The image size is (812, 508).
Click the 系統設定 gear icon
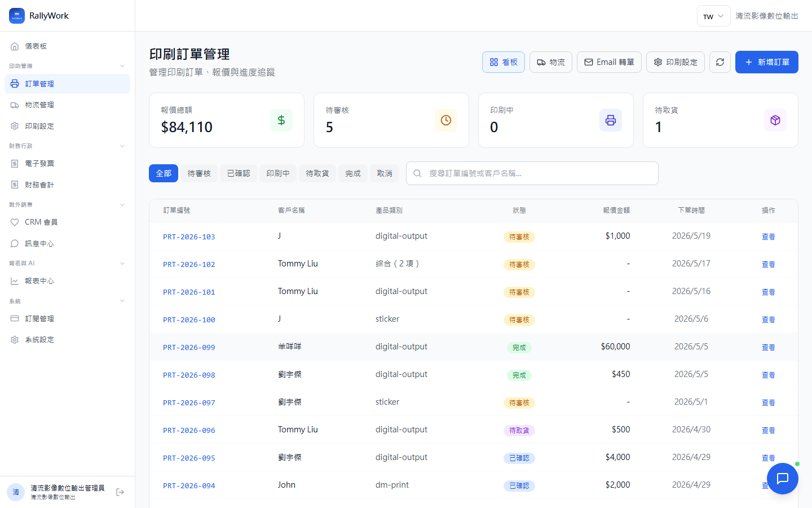[15, 340]
